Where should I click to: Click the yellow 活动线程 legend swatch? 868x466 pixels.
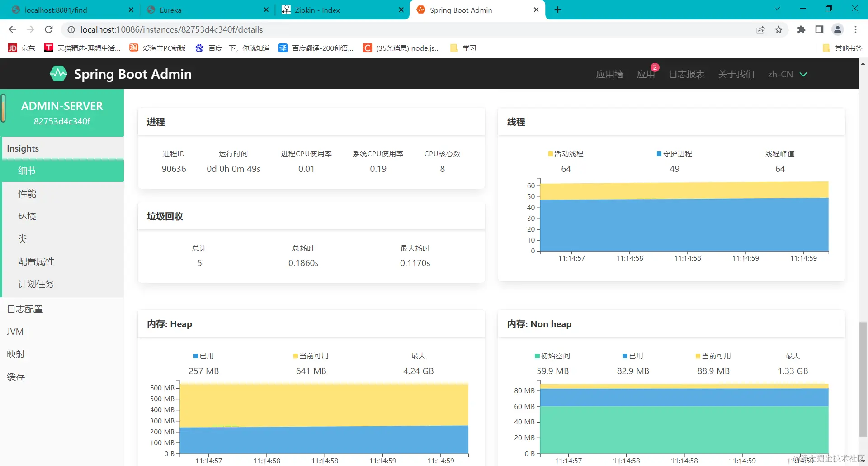coord(551,154)
